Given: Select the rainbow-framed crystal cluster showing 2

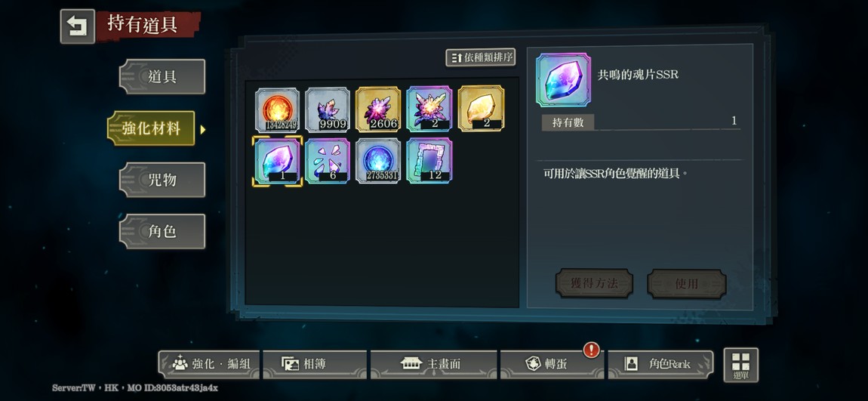Looking at the screenshot, I should click(429, 109).
